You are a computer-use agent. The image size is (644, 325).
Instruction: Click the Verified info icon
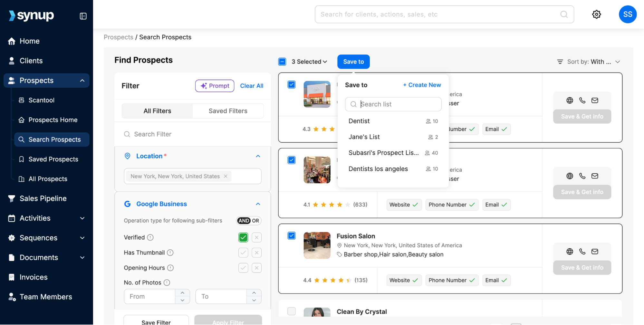tap(150, 237)
